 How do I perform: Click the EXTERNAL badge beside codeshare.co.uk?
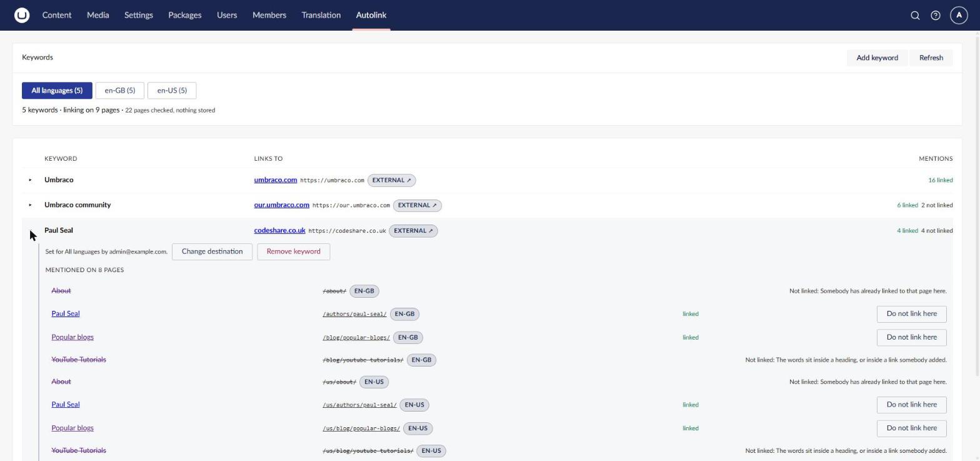click(413, 231)
